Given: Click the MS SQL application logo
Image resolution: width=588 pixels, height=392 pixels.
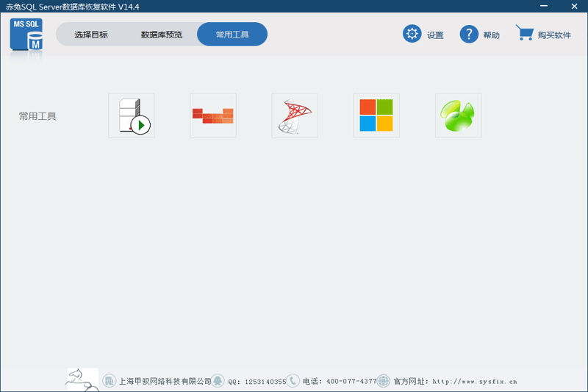Looking at the screenshot, I should [x=26, y=35].
